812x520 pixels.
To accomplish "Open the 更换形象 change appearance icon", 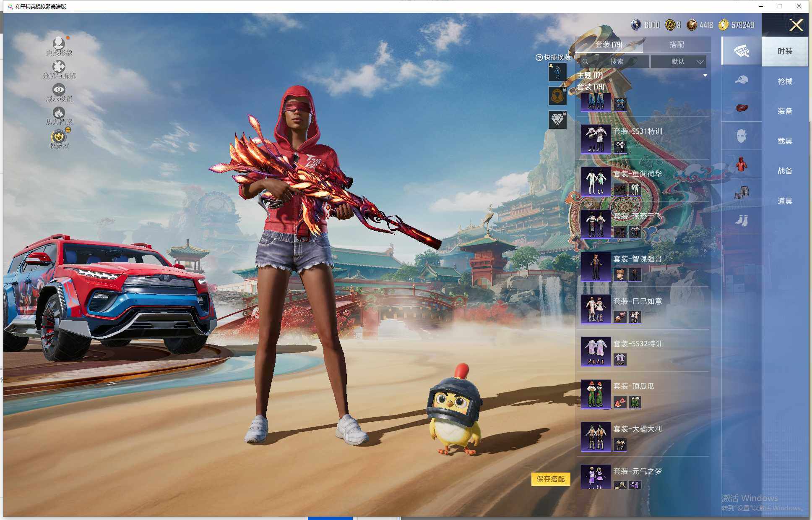I will [x=59, y=43].
